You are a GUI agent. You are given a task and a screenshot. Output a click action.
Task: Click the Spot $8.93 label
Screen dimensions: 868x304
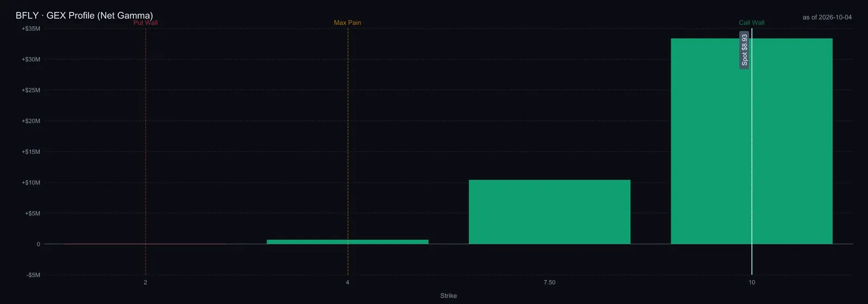pyautogui.click(x=744, y=50)
